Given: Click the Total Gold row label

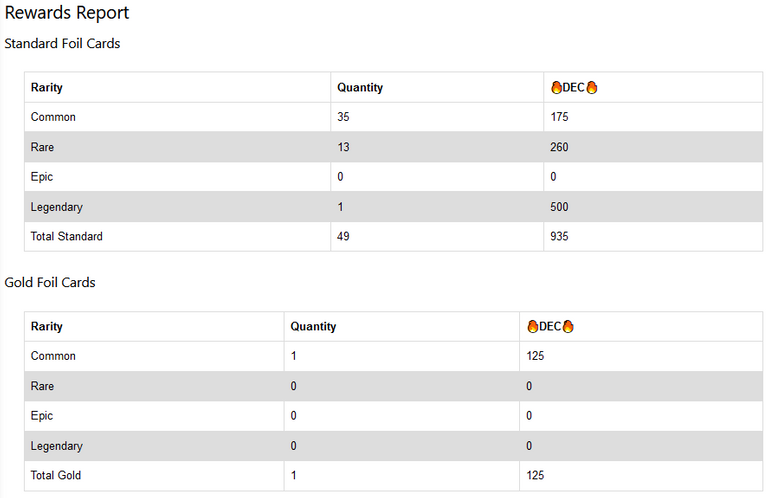Looking at the screenshot, I should [56, 475].
